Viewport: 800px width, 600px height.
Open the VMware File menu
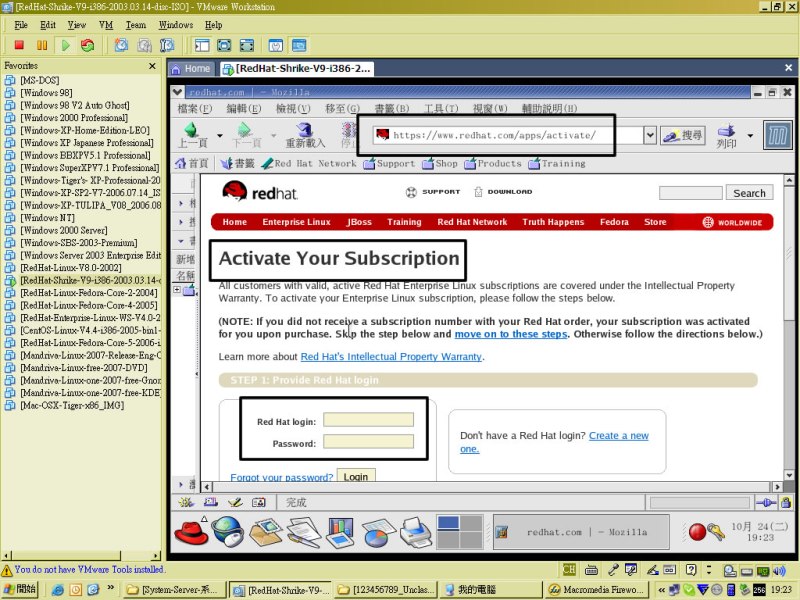(21, 25)
